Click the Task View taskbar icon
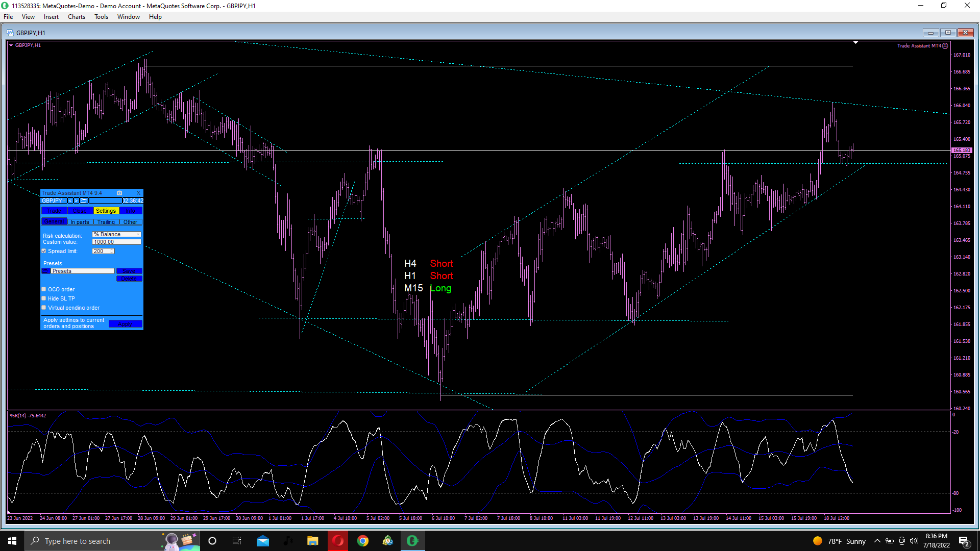The height and width of the screenshot is (551, 980). click(x=237, y=541)
